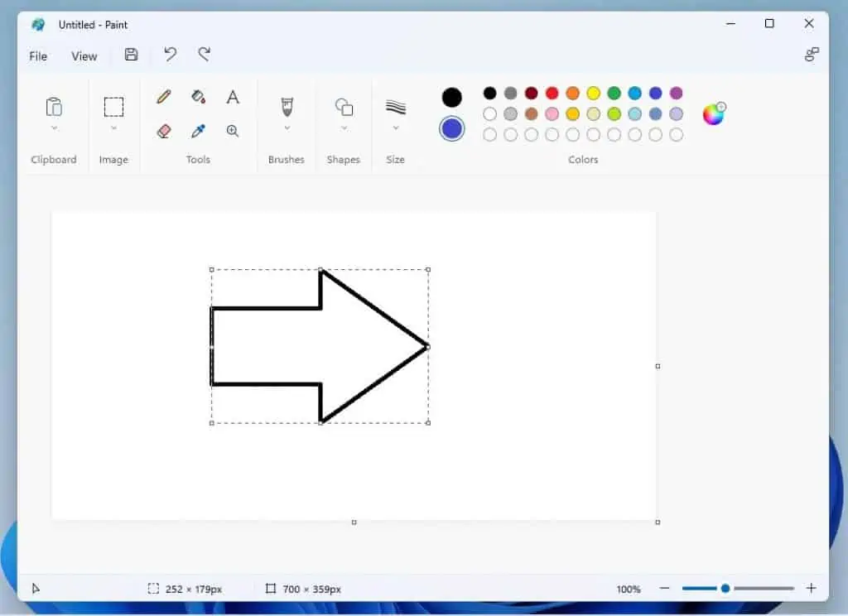Click the Redo button
Viewport: 848px width, 616px height.
pyautogui.click(x=204, y=54)
